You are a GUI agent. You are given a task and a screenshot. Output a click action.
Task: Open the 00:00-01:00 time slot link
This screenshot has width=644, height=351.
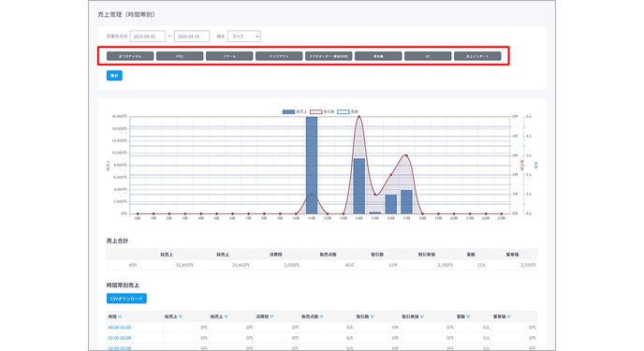[x=120, y=328]
